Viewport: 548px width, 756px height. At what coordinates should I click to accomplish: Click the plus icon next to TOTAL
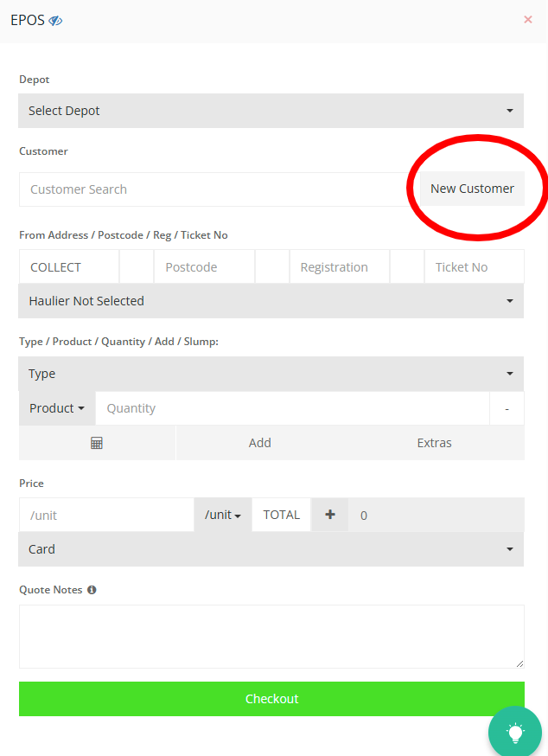pos(329,515)
